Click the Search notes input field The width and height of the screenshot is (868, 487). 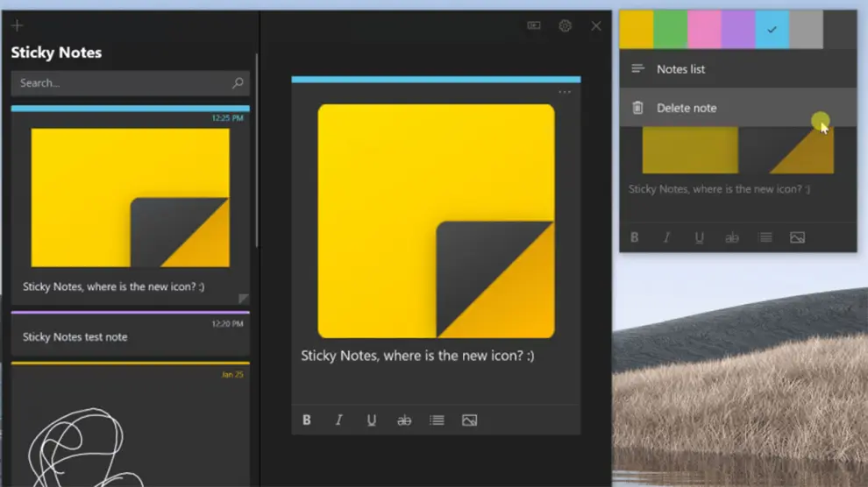click(x=121, y=83)
